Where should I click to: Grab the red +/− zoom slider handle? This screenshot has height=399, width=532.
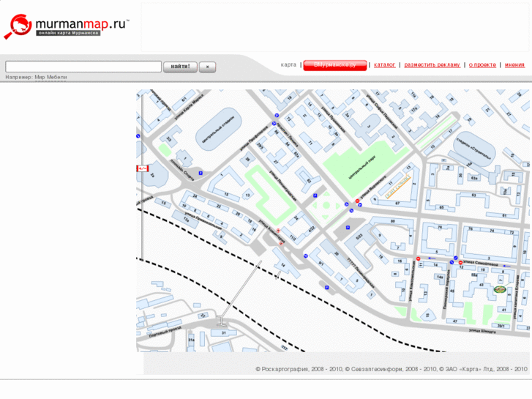coord(143,168)
